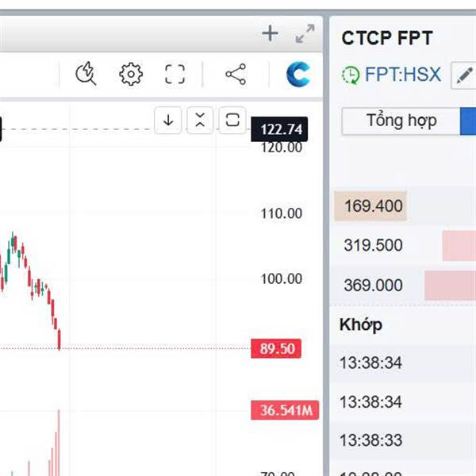Select the blue tab next to Tổng hợp
476x476 pixels.
[x=468, y=121]
